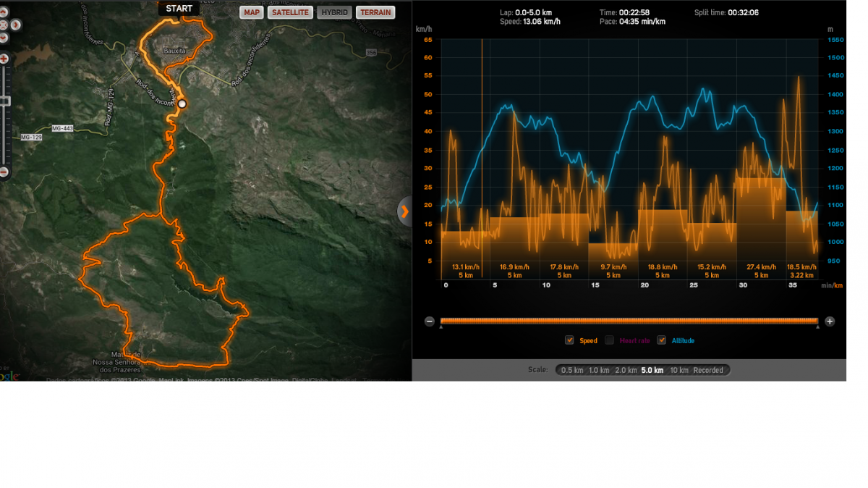Click the map recenter icon
This screenshot has height=488, width=868.
[4, 25]
